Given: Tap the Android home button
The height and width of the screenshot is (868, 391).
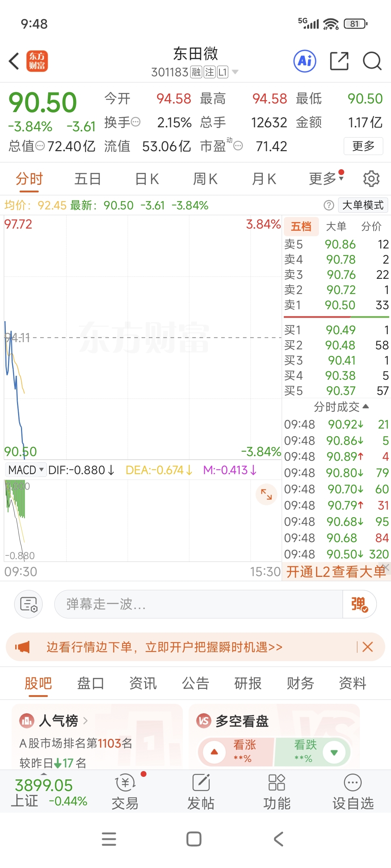Looking at the screenshot, I should 194,839.
